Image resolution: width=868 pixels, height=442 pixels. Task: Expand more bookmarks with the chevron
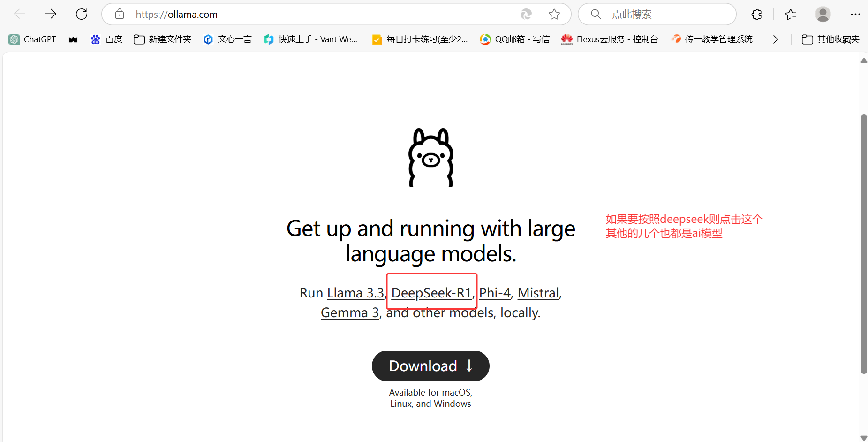coord(775,39)
